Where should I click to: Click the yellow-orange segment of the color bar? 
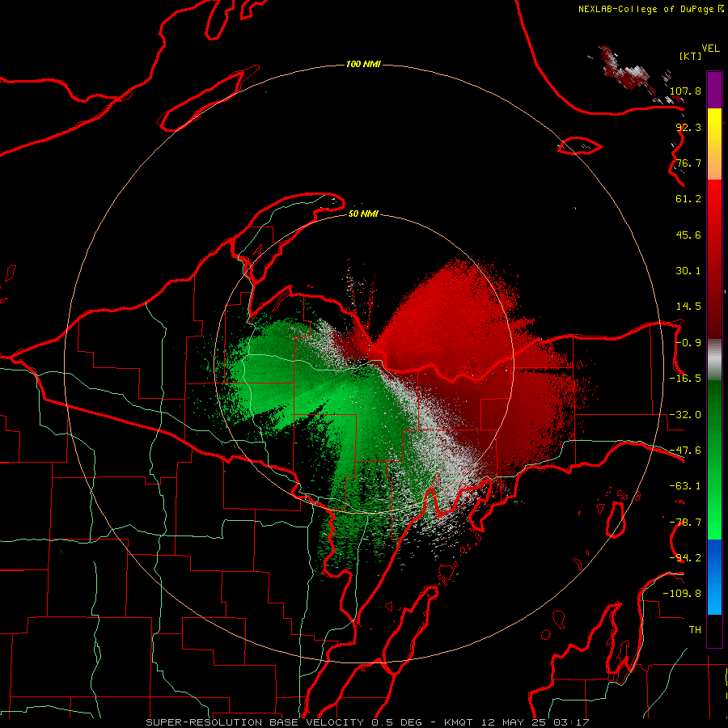[714, 144]
